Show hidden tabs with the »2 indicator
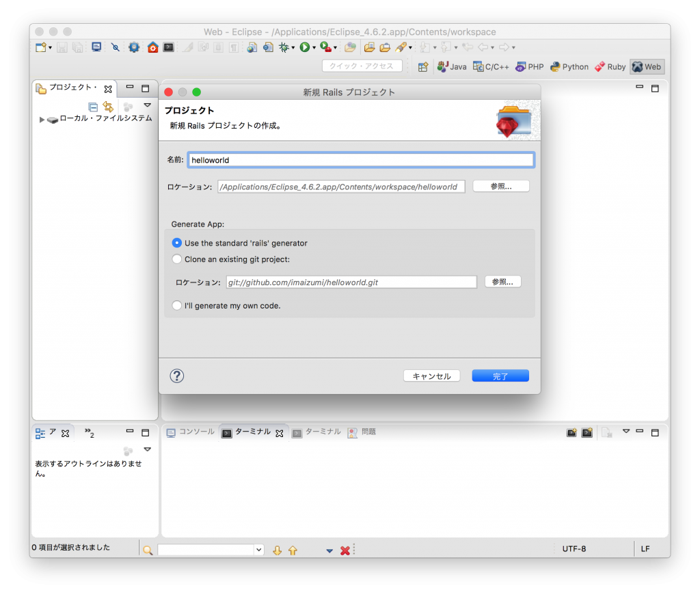Viewport: 700px width, 593px height. 90,433
